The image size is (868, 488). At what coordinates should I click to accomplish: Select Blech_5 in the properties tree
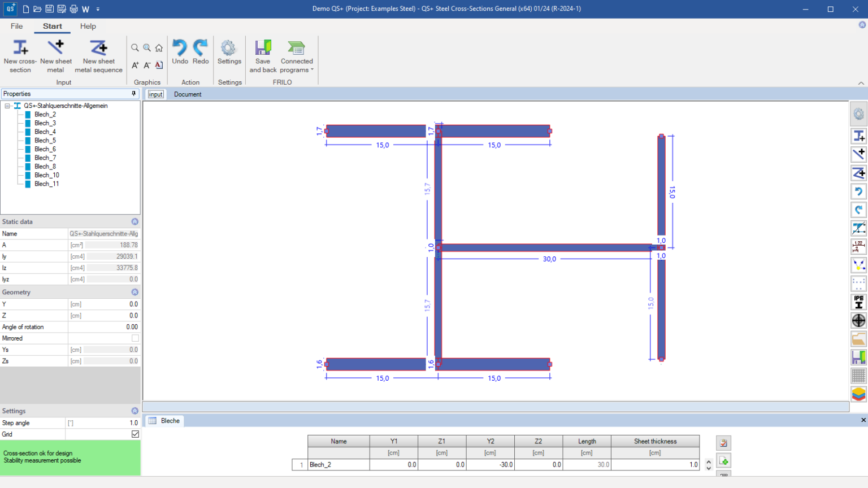[x=44, y=140]
